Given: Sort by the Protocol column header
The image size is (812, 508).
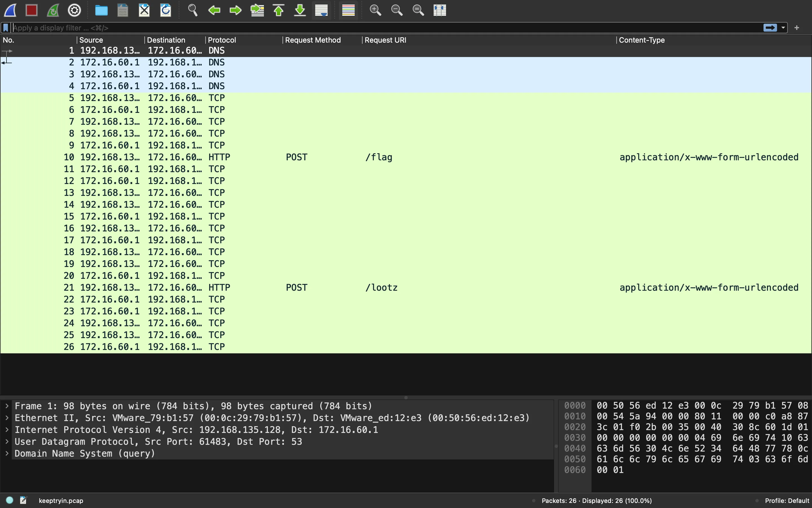Looking at the screenshot, I should pyautogui.click(x=244, y=40).
